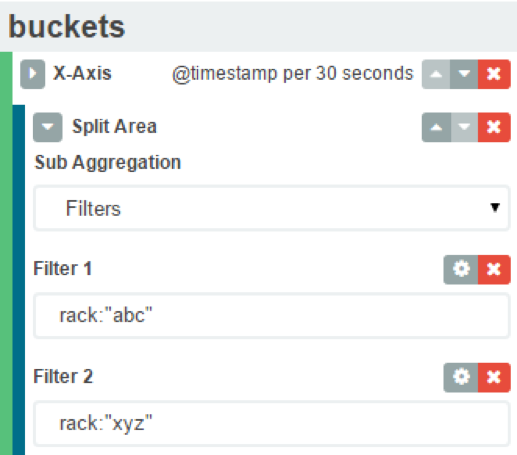Remove the X-Axis bucket
The height and width of the screenshot is (455, 517).
[x=494, y=74]
